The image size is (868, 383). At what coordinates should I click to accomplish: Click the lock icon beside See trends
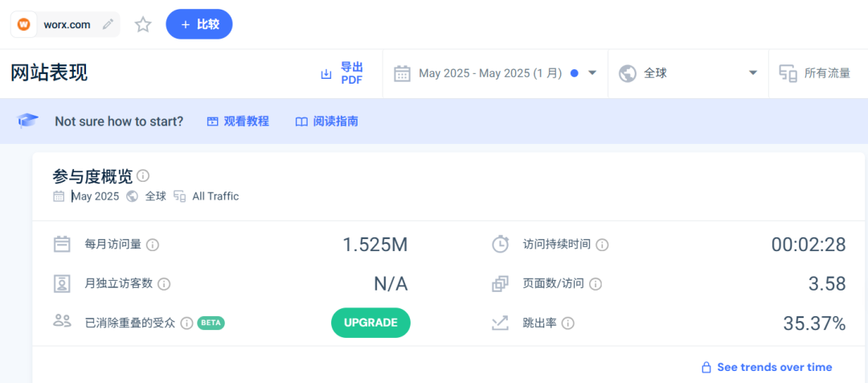coord(706,367)
